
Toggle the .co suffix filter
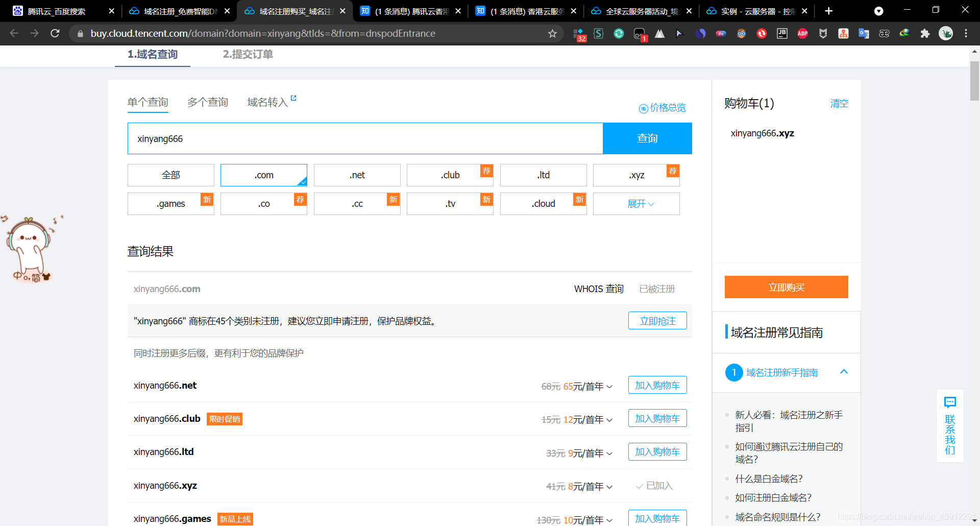(x=264, y=204)
